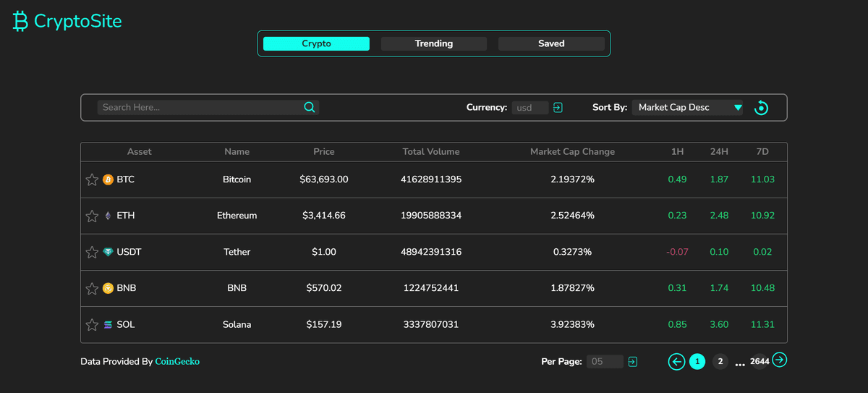This screenshot has width=868, height=393.
Task: Click the CryptoSite title text
Action: [78, 22]
